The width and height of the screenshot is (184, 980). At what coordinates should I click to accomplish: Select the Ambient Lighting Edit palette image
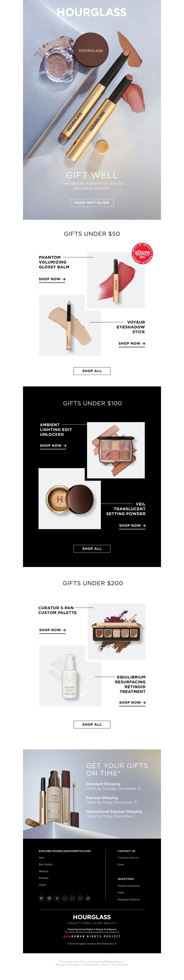[116, 450]
